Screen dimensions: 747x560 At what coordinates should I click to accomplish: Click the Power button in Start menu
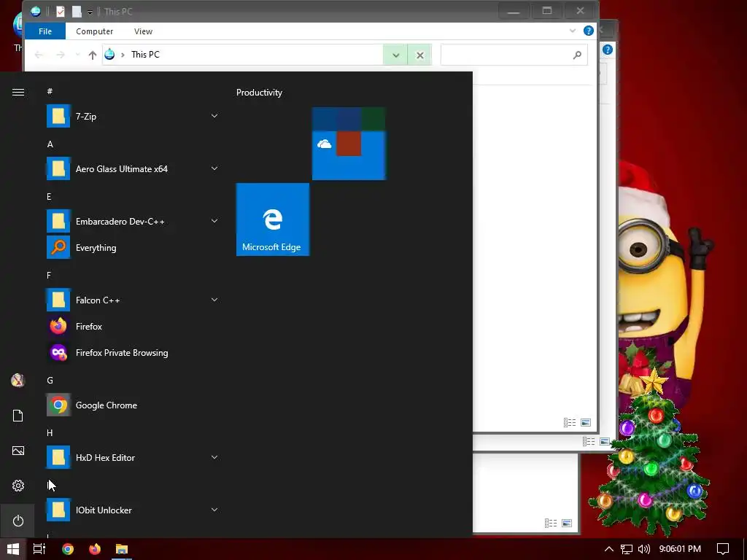pos(18,521)
